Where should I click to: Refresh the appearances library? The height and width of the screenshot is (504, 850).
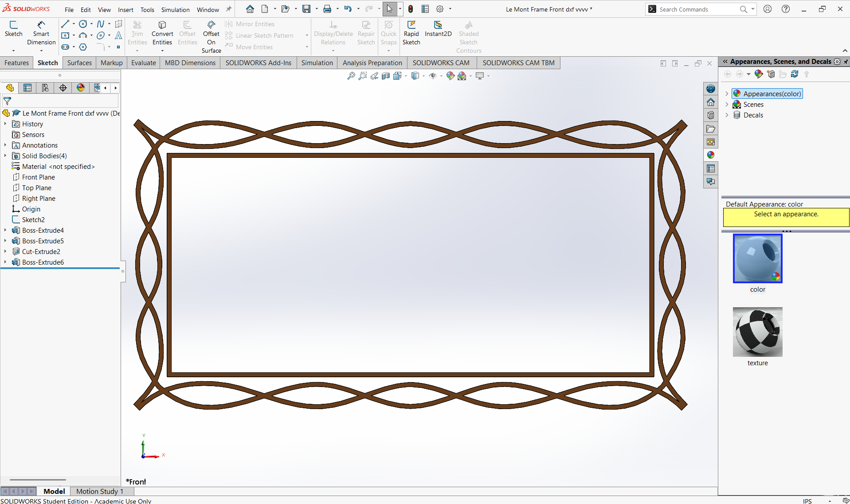[x=795, y=74]
